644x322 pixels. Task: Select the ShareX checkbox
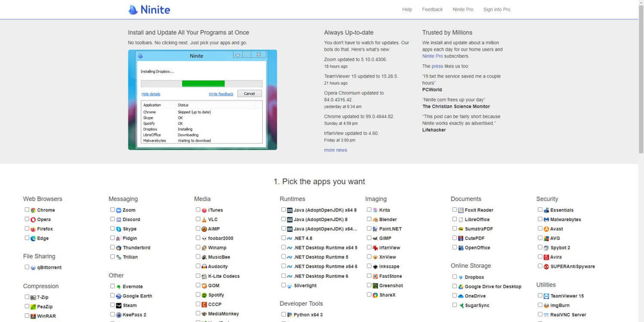pos(369,294)
